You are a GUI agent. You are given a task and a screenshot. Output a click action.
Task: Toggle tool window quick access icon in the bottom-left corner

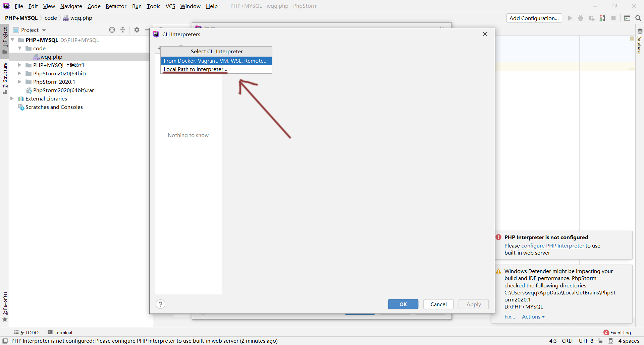pos(5,341)
